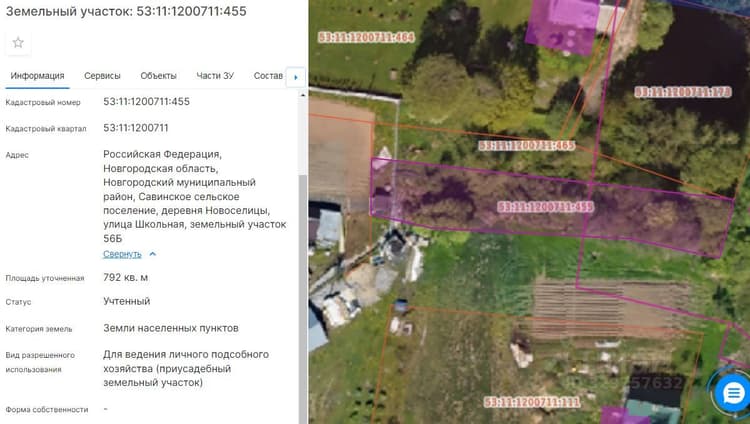Collapse address with Свернуть link
Viewport: 750px width, 424px height.
122,254
